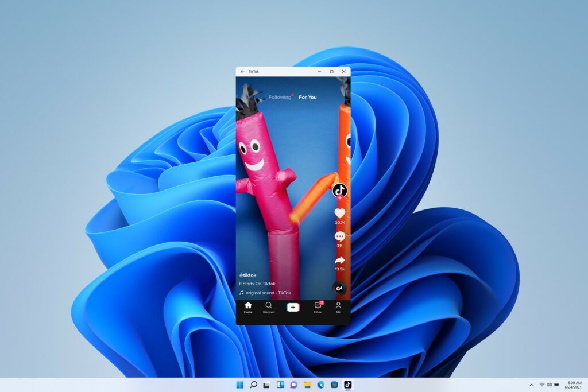Follow the creator with the red plus badge
The image size is (588, 392).
pyautogui.click(x=340, y=198)
